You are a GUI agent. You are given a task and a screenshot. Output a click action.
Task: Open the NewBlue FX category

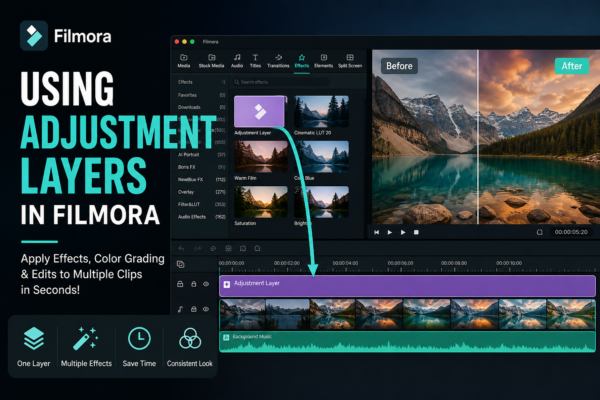(x=201, y=179)
